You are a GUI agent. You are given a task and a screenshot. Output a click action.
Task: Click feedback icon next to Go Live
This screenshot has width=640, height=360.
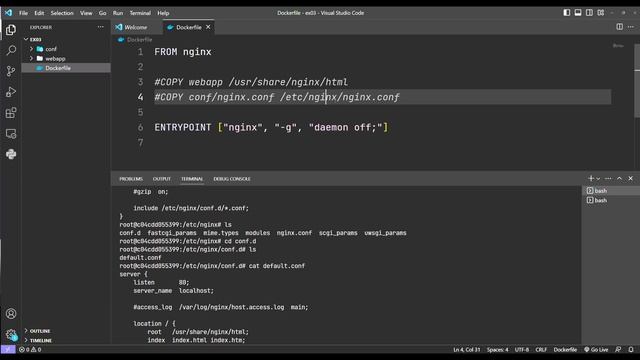[x=618, y=349]
